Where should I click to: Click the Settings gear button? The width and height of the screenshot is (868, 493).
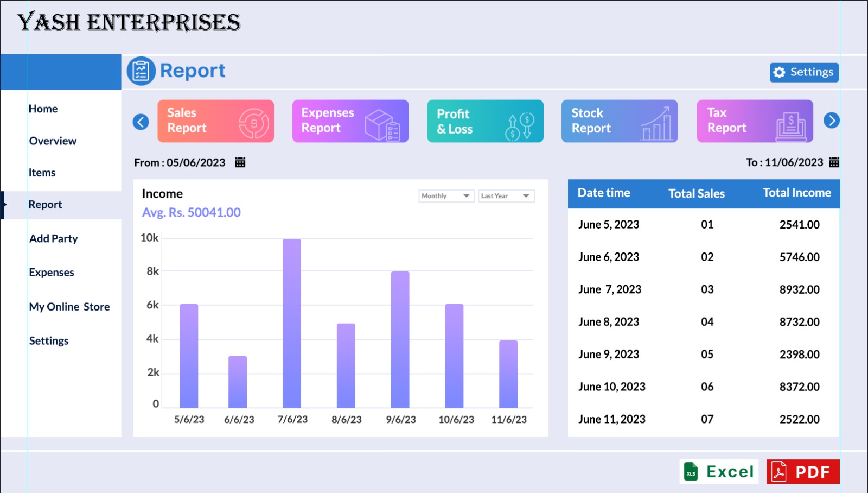804,72
